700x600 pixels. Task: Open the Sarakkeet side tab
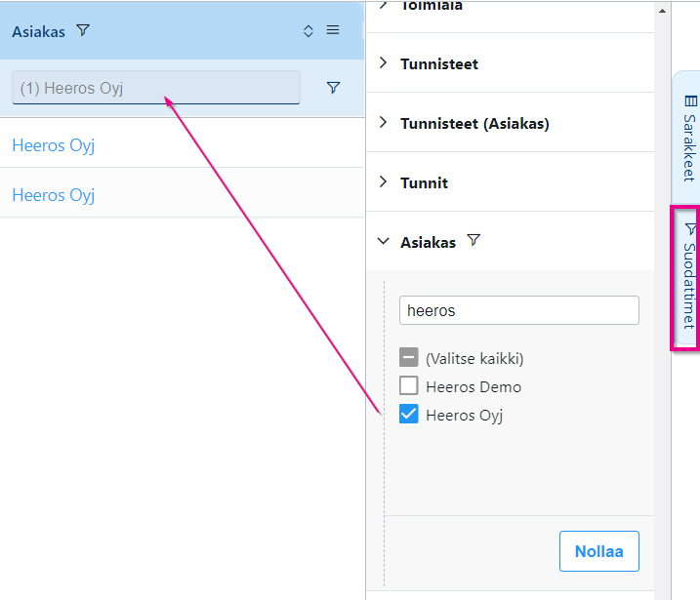coord(687,138)
